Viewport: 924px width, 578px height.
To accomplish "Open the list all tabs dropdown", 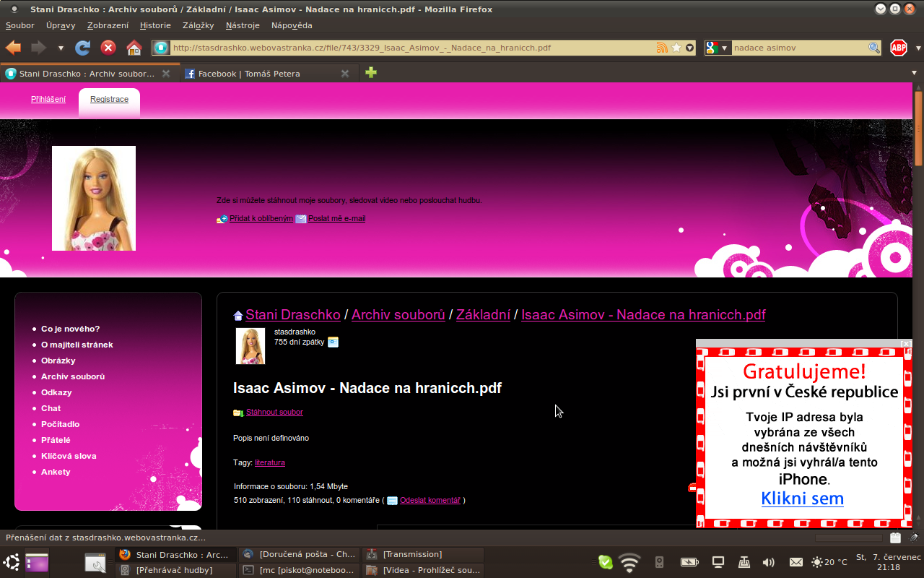I will coord(915,73).
